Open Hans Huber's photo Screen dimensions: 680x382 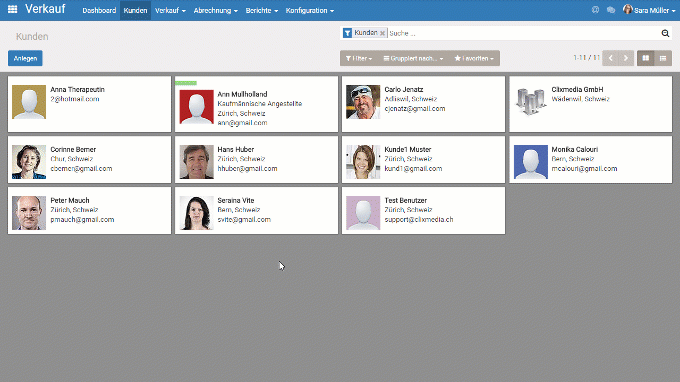pos(196,162)
